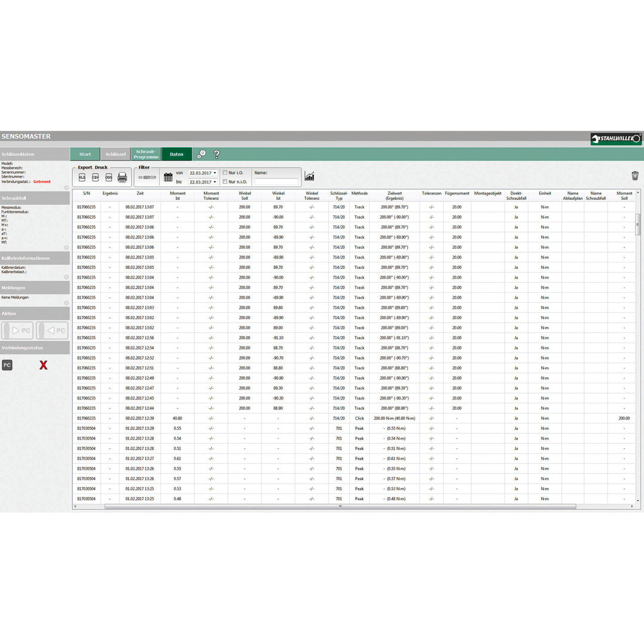Open the calendar date picker icon
This screenshot has height=644, width=644.
[x=168, y=177]
